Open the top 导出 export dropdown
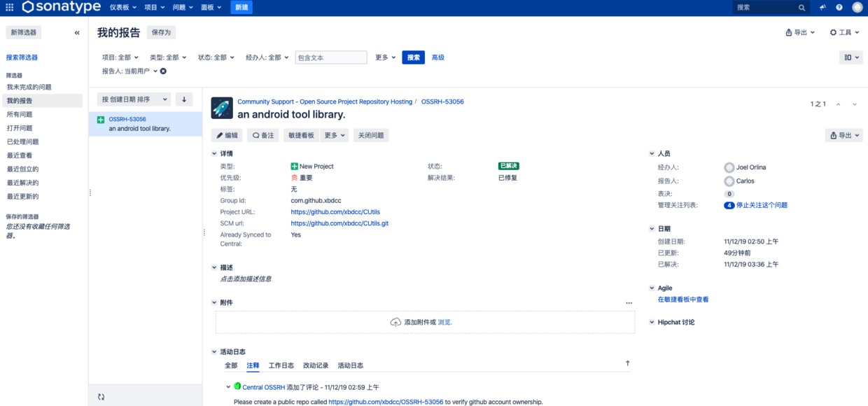The width and height of the screenshot is (868, 406). (x=801, y=33)
